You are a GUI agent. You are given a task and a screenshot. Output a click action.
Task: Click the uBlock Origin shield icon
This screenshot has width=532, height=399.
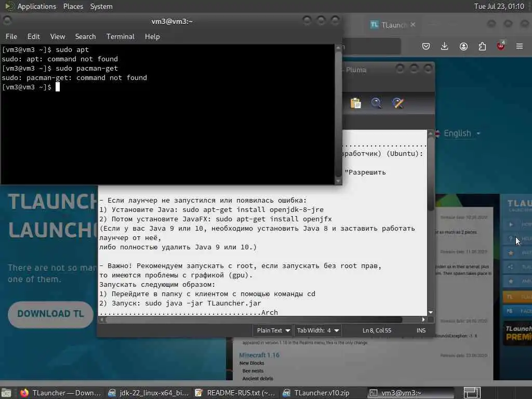pyautogui.click(x=501, y=46)
